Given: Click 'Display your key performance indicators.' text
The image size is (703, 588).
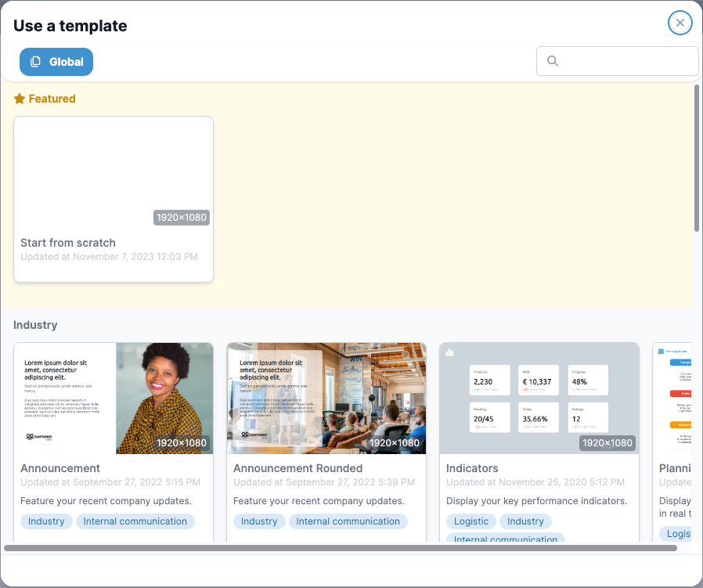Looking at the screenshot, I should click(x=537, y=501).
